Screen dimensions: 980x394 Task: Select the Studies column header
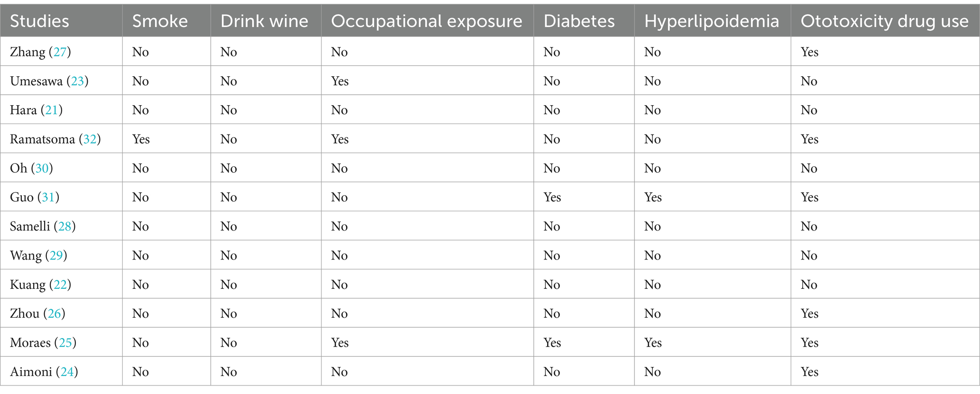pyautogui.click(x=39, y=21)
